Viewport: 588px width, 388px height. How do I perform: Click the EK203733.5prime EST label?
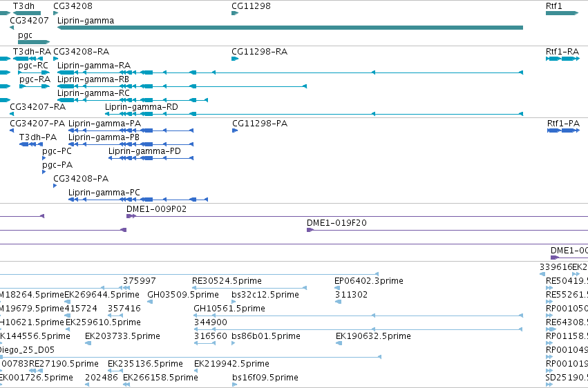pyautogui.click(x=122, y=336)
